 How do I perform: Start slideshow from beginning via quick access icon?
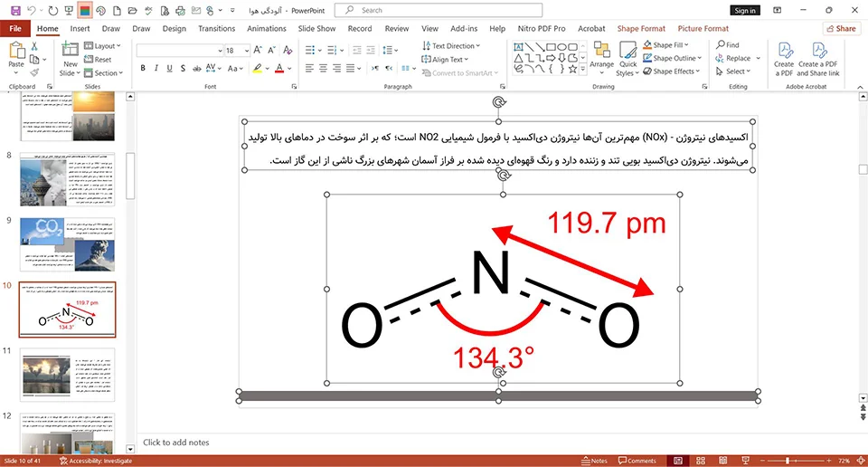(70, 11)
